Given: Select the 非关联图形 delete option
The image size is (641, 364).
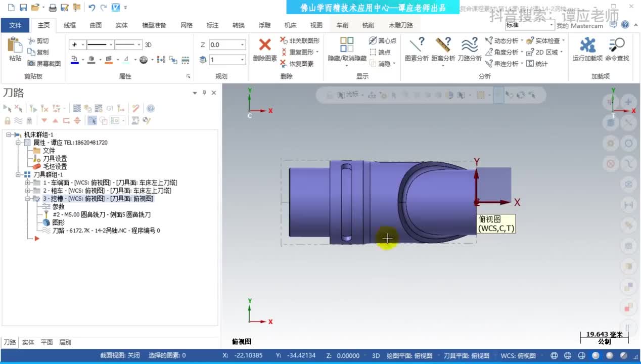Looking at the screenshot, I should point(300,40).
